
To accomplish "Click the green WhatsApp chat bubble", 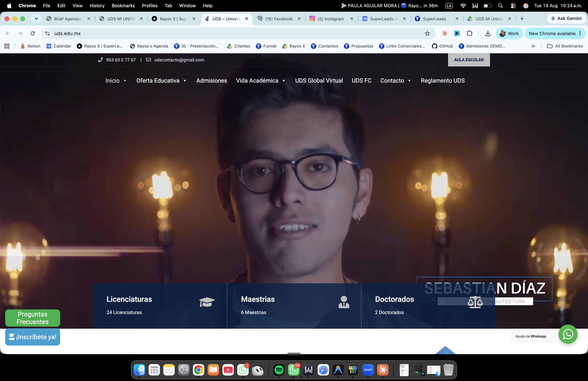I will 568,334.
